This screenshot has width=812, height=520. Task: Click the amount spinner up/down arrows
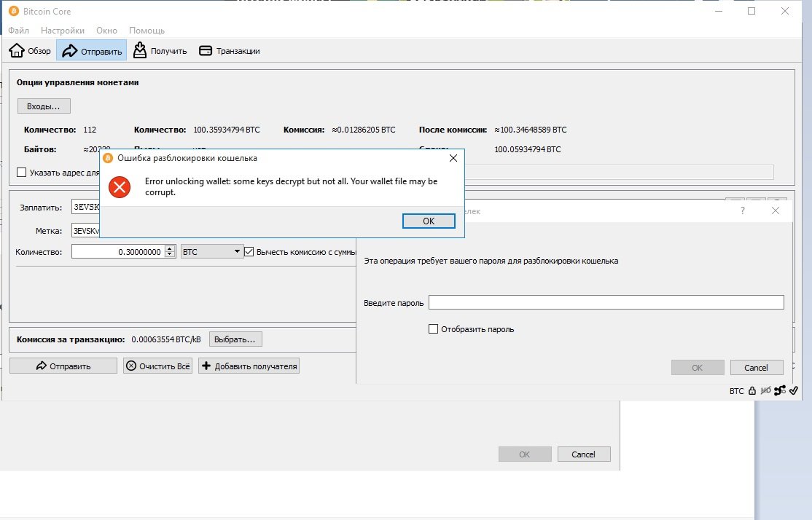point(170,251)
